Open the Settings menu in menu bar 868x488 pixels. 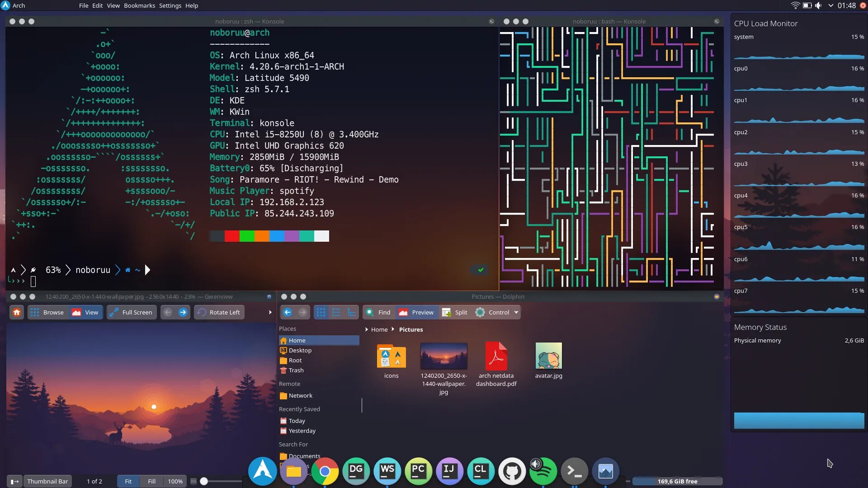tap(170, 5)
